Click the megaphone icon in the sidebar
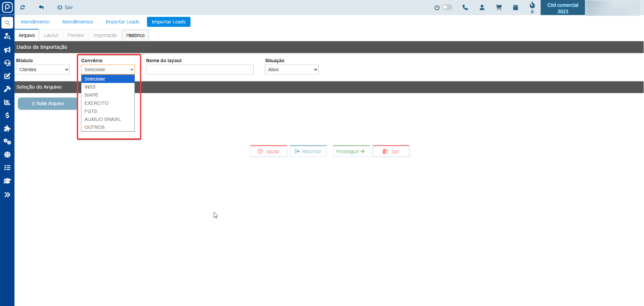Screen dimensions: 644x306 pyautogui.click(x=7, y=50)
